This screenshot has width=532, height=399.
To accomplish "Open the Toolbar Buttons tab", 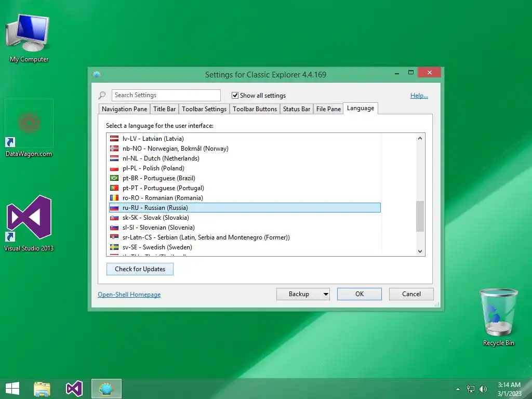I will [x=255, y=109].
